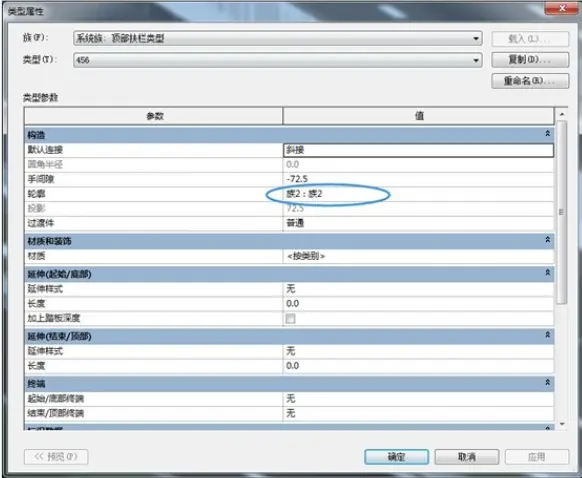
Task: Click the 复制 duplicate button
Action: 530,60
